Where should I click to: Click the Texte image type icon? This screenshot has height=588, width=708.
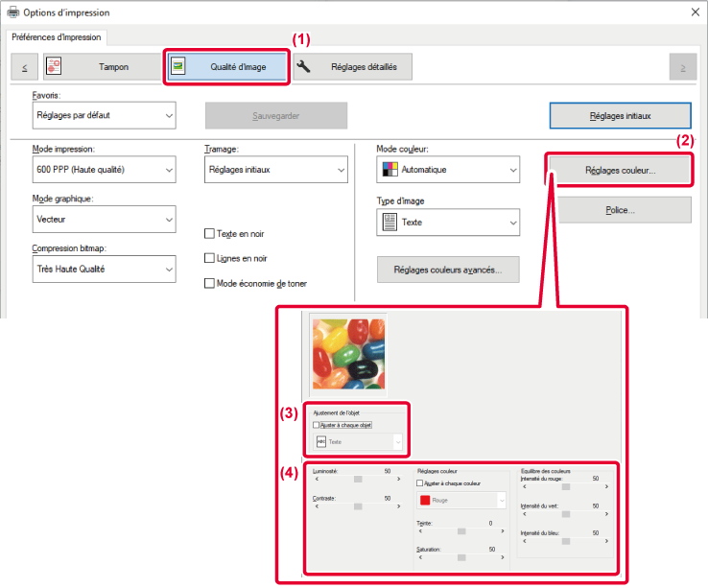click(388, 222)
